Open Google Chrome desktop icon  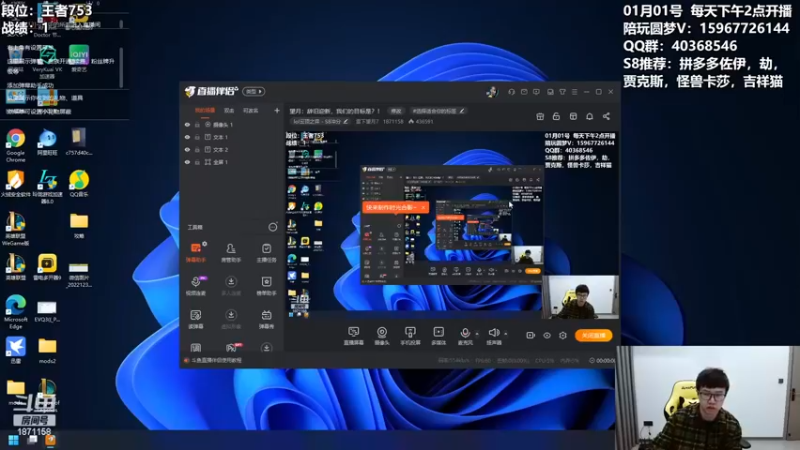pos(16,145)
